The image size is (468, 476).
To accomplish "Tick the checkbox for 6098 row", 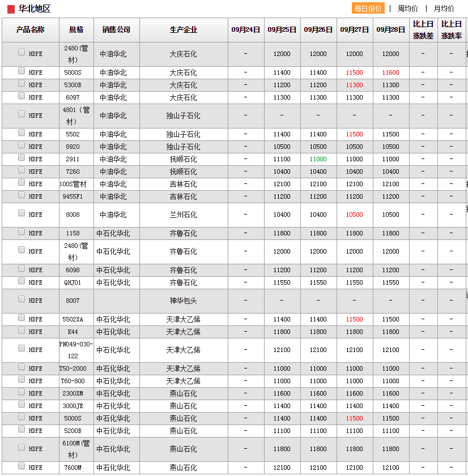I will (x=22, y=268).
